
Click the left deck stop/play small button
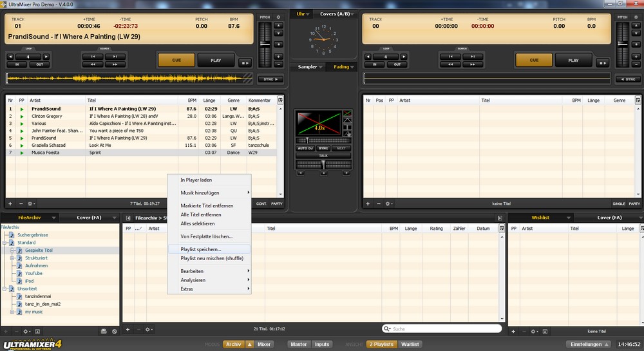point(245,63)
